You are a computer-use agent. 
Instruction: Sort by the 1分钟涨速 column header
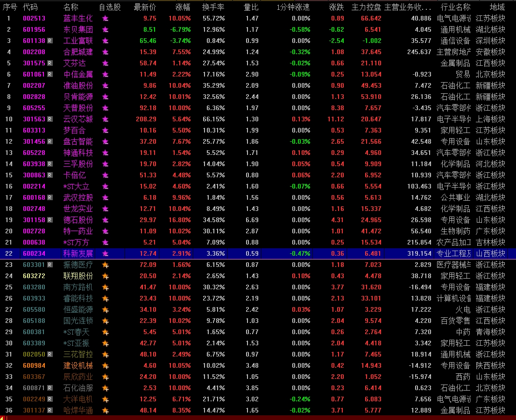pyautogui.click(x=293, y=7)
